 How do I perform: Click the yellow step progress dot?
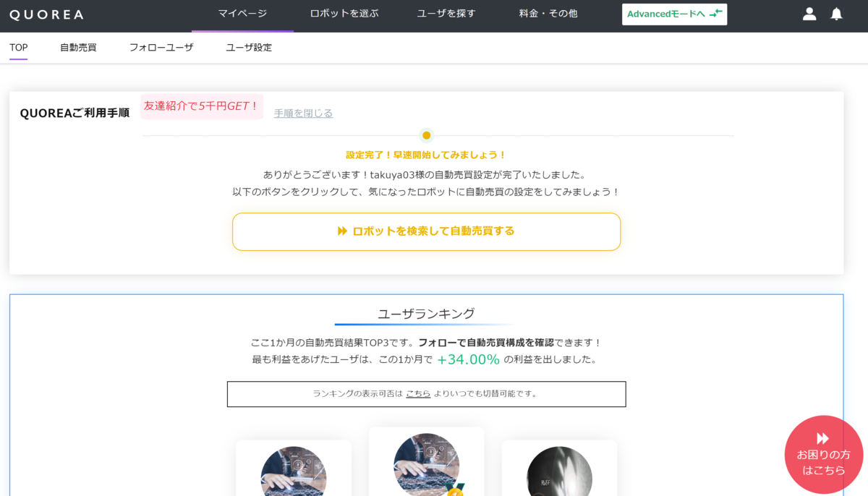pyautogui.click(x=426, y=135)
